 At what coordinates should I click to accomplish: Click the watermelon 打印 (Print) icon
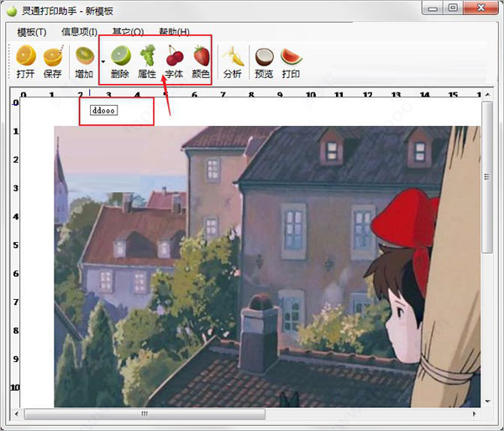291,61
